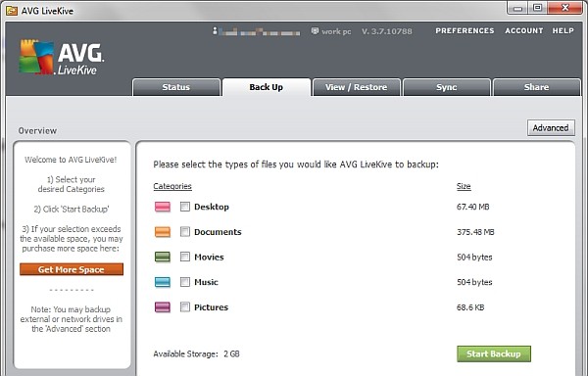Click the 504 bytes size in the Movies row
Screen dimensions: 588x376
[x=474, y=257]
